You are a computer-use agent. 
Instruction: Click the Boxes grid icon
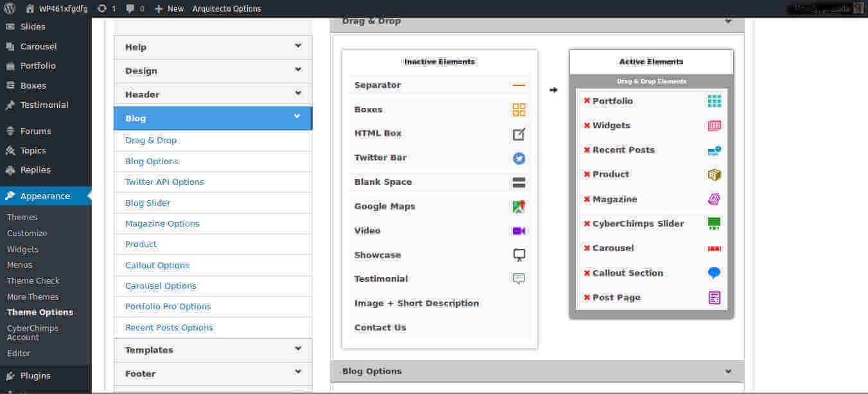tap(519, 110)
